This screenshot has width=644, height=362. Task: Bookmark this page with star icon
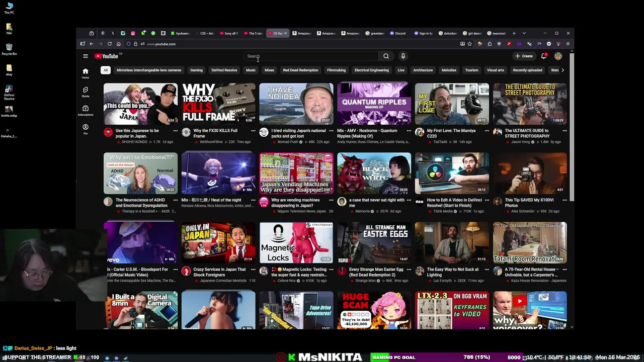coord(470,44)
